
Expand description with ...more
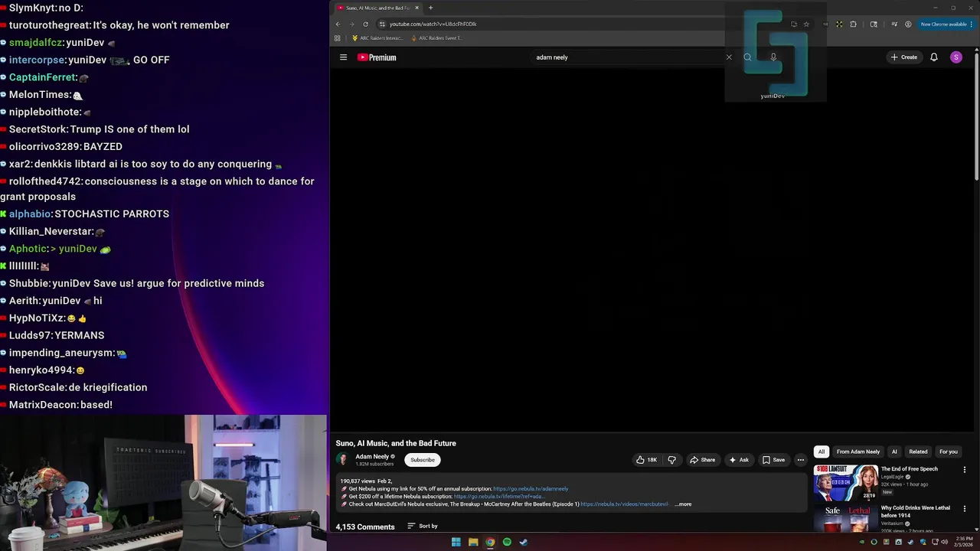click(683, 504)
